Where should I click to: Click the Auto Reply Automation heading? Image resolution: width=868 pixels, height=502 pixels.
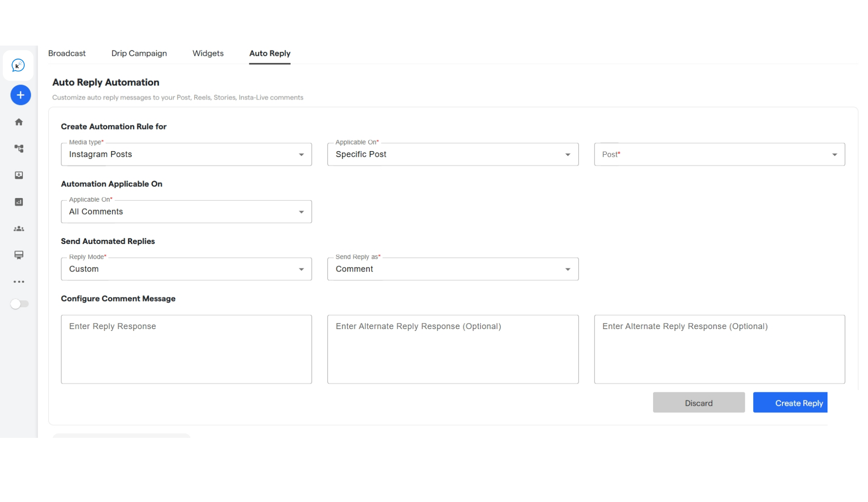click(106, 82)
